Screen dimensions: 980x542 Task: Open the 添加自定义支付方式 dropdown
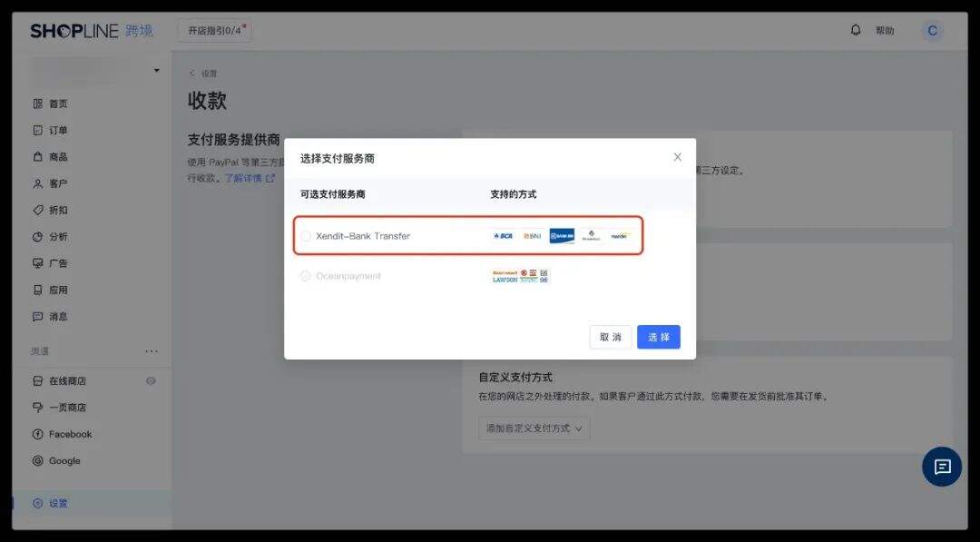[x=534, y=428]
